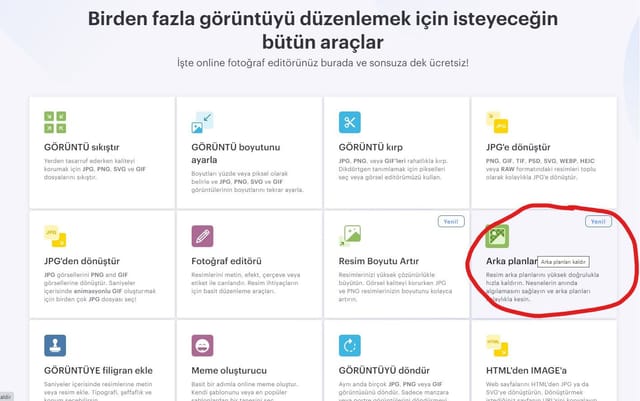Click the GÖRÜNTÜYE filigran ekle heading
This screenshot has height=401, width=640.
(98, 370)
